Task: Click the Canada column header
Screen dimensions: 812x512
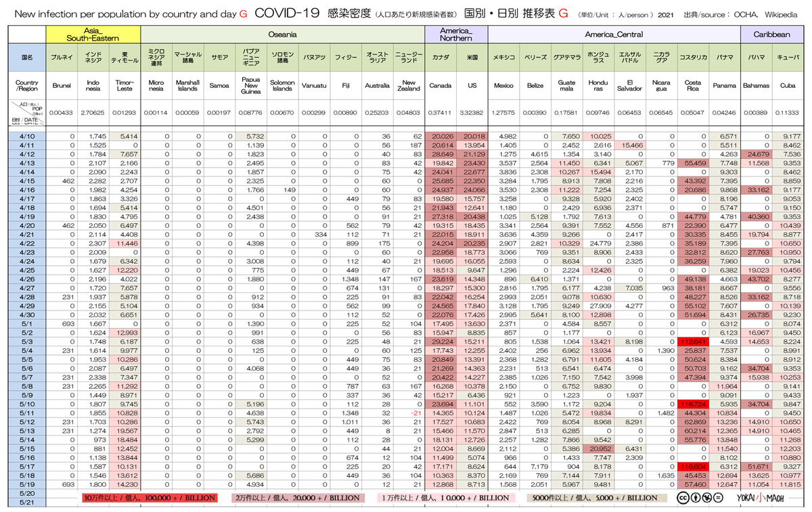Action: pyautogui.click(x=441, y=86)
